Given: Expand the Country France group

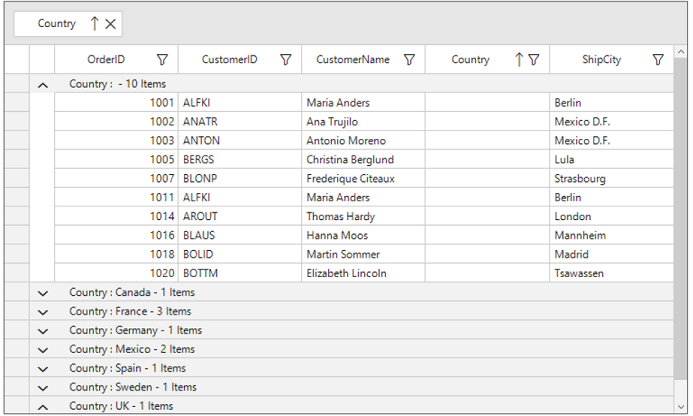Looking at the screenshot, I should click(x=43, y=312).
